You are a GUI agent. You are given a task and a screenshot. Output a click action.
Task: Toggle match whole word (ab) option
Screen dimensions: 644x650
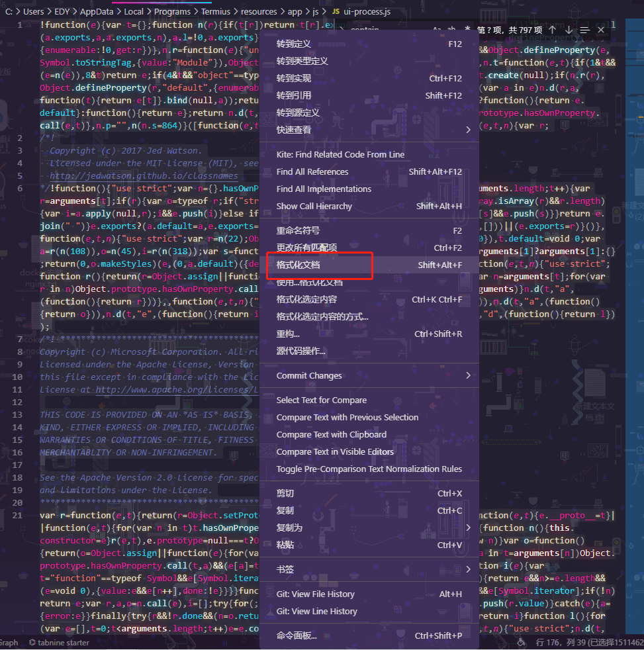click(451, 29)
